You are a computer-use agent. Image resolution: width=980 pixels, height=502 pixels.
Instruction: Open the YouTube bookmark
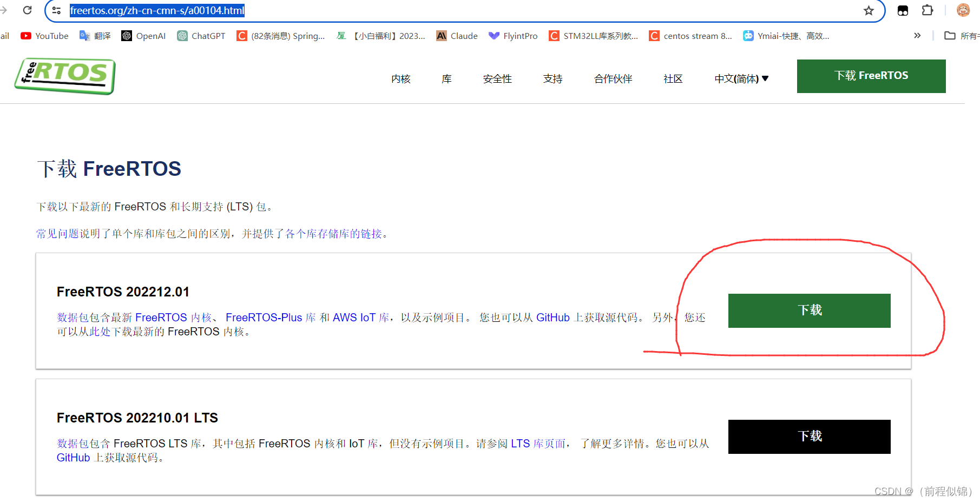[x=44, y=36]
